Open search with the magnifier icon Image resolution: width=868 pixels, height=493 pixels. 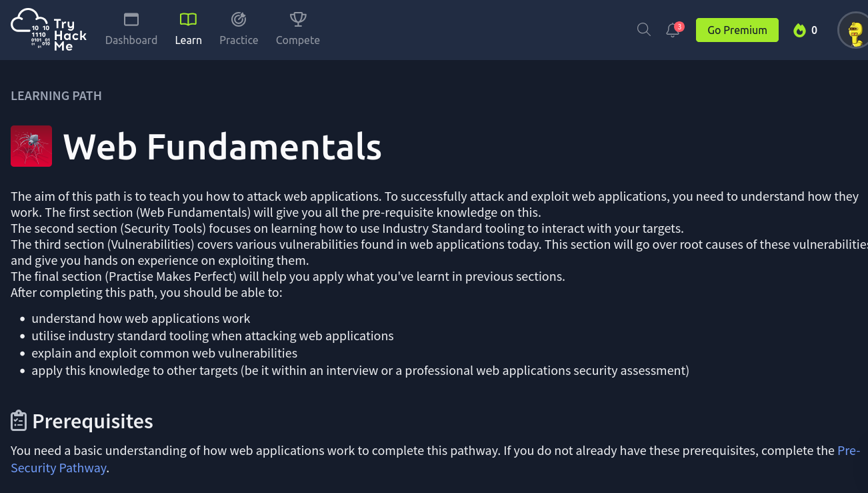pyautogui.click(x=643, y=29)
